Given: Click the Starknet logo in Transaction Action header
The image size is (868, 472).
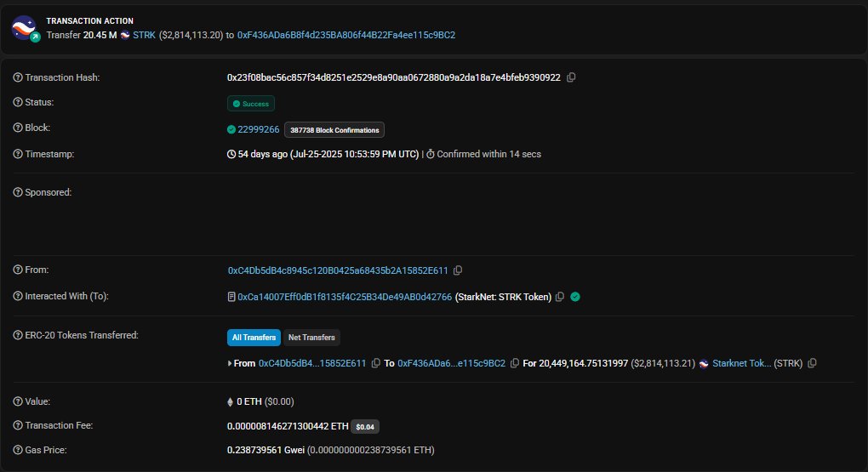Looking at the screenshot, I should tap(25, 28).
